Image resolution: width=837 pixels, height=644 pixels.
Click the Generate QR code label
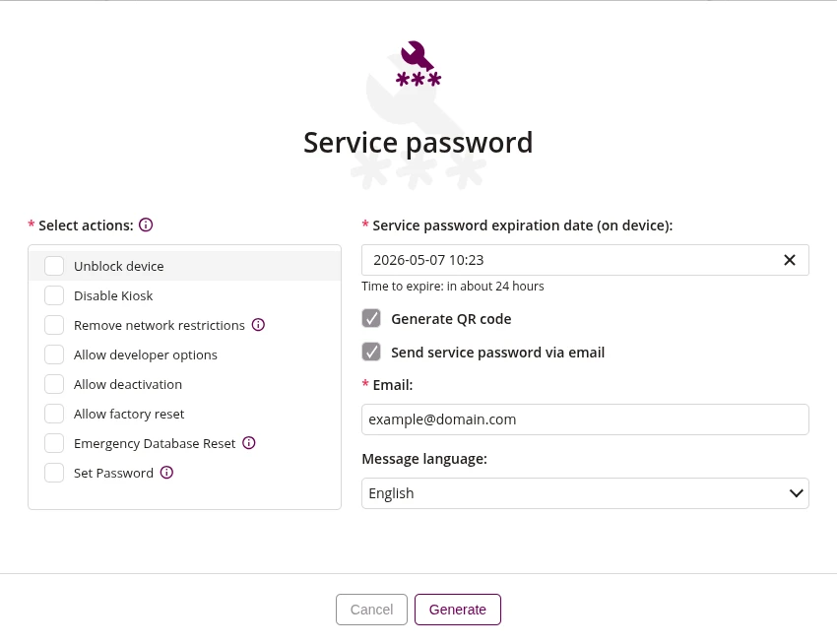451,319
